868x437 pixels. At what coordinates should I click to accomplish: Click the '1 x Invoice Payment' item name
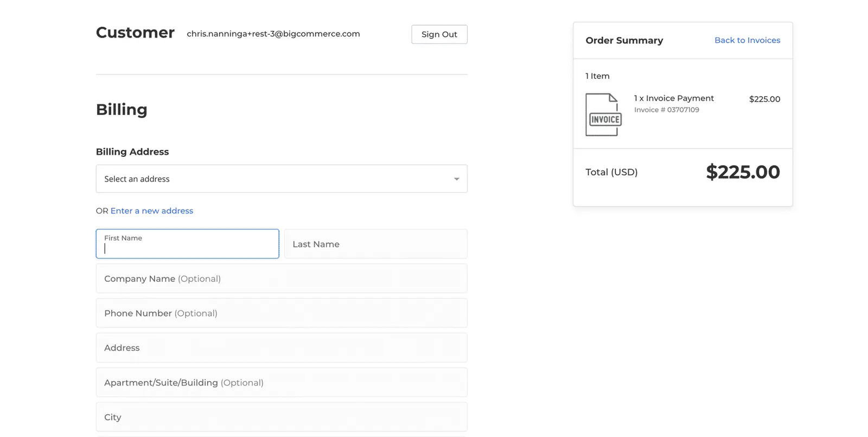click(x=674, y=98)
